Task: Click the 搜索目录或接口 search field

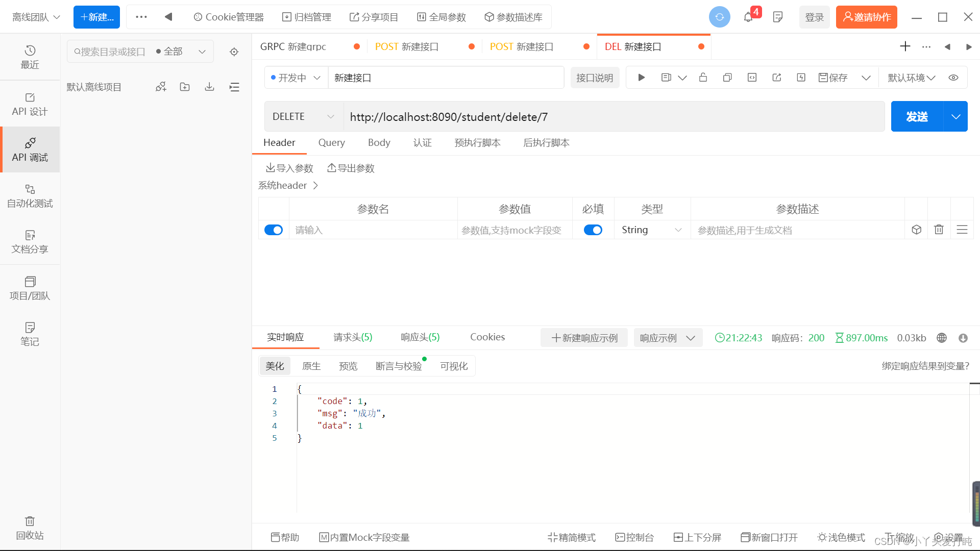Action: click(x=110, y=52)
